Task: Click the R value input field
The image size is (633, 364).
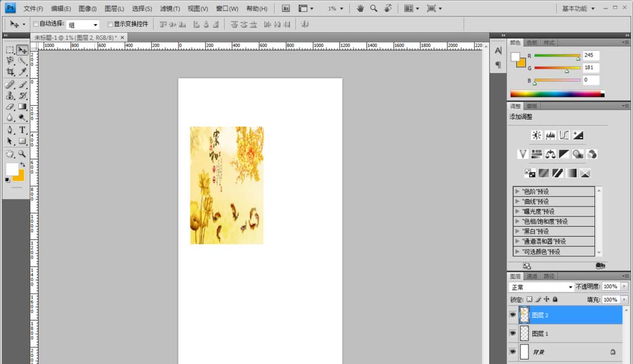Action: coord(591,55)
